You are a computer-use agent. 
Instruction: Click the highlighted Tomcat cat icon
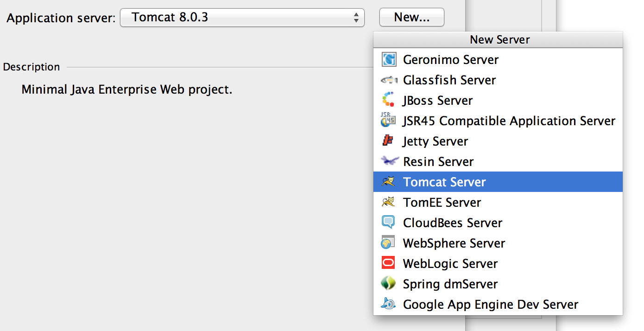click(388, 182)
